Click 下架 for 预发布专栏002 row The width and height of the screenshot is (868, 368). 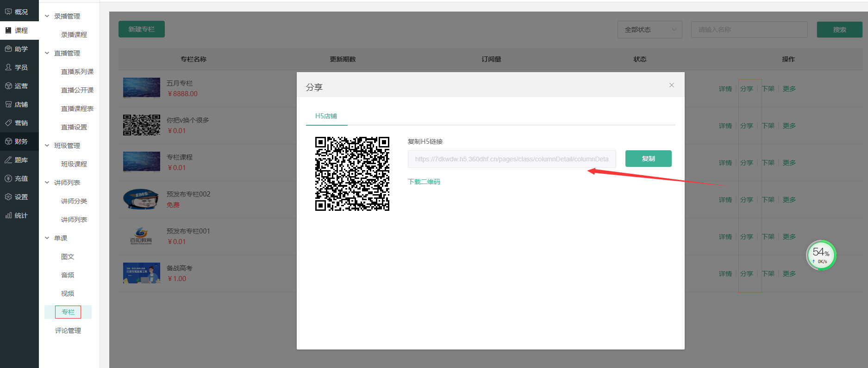768,200
